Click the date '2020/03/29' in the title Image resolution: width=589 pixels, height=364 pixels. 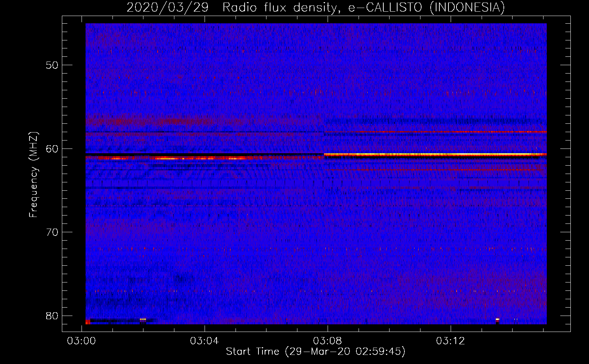(167, 7)
